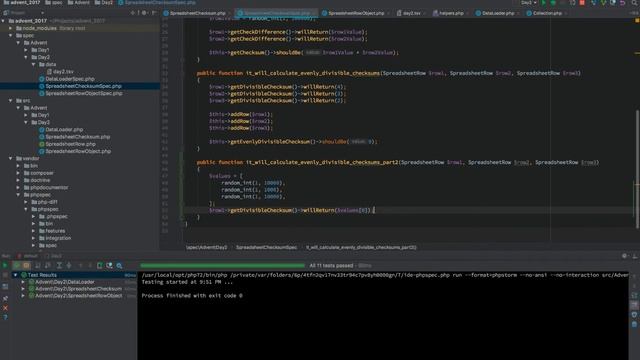
Task: Click SpreadsheetChecksumSpec in editor breadcrumb footer
Action: (x=266, y=247)
